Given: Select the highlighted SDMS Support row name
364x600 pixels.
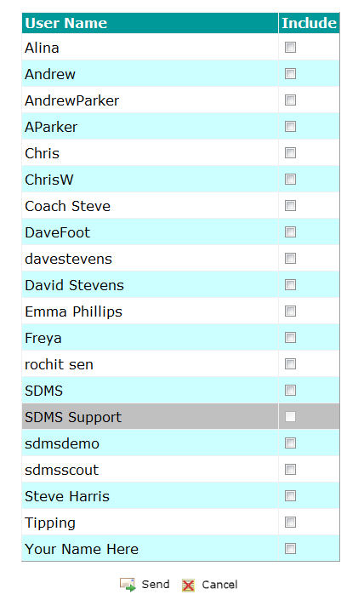Looking at the screenshot, I should 73,417.
